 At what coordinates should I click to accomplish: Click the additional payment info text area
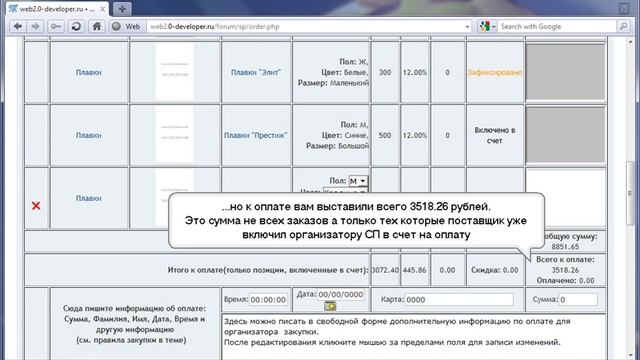click(x=414, y=337)
